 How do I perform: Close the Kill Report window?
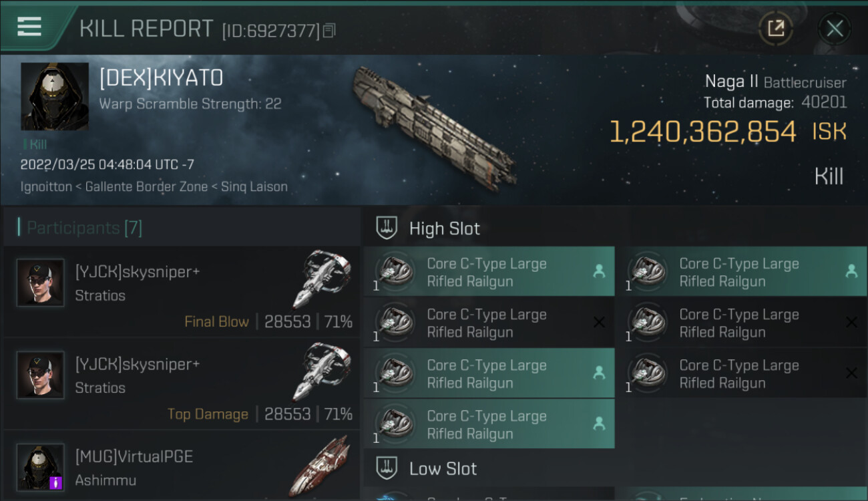coord(835,28)
